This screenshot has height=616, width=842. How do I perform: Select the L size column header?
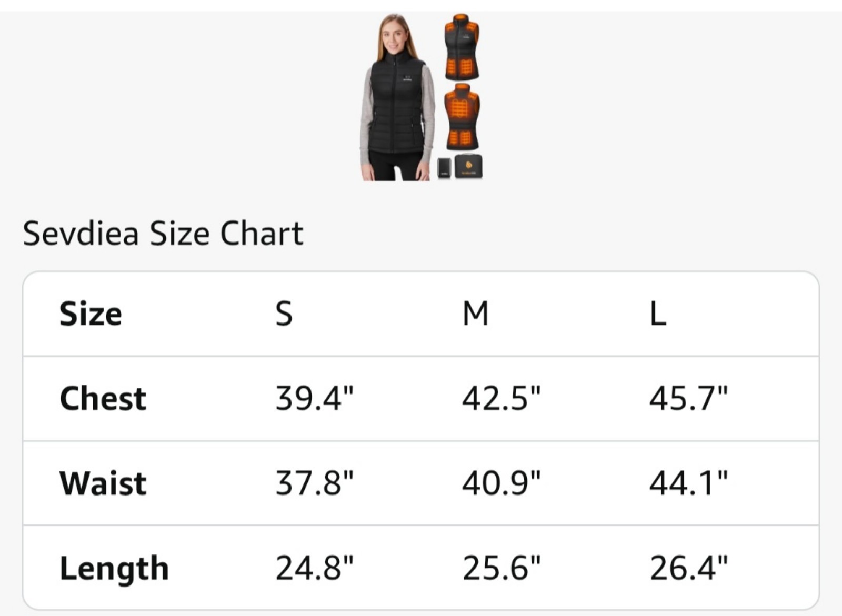(658, 314)
